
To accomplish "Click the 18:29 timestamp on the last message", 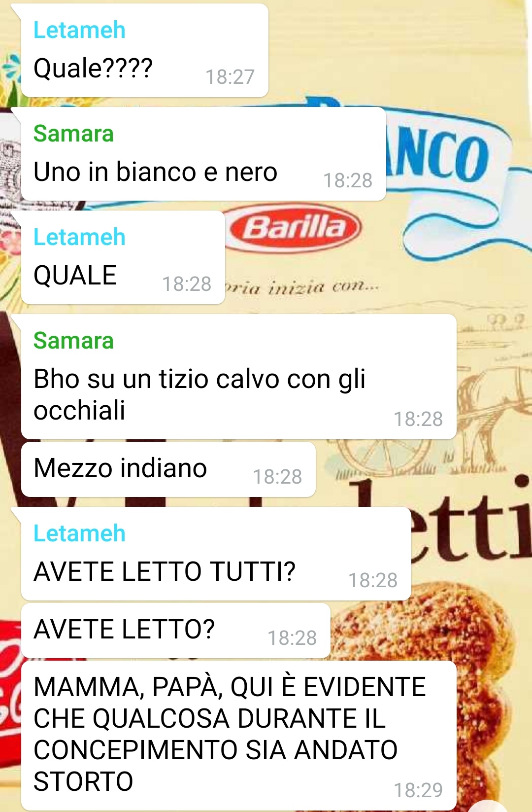I will click(x=418, y=790).
